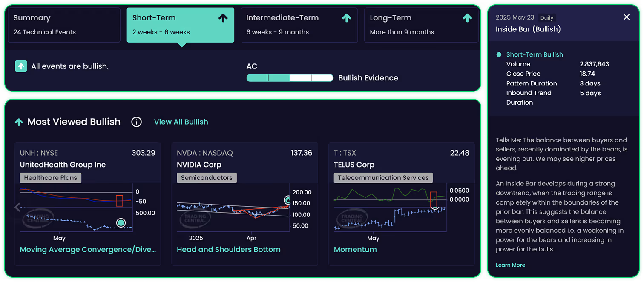Click the TELUS price 22.48

[x=460, y=153]
